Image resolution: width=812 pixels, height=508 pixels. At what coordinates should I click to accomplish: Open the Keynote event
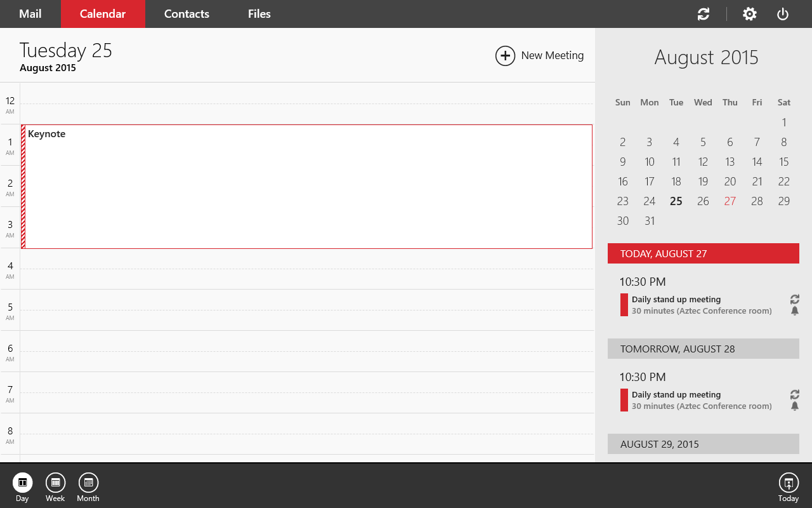click(x=307, y=186)
